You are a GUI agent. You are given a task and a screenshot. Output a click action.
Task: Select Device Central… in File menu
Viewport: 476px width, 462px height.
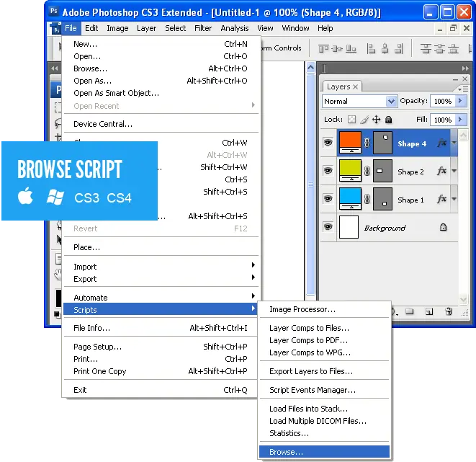pos(161,124)
